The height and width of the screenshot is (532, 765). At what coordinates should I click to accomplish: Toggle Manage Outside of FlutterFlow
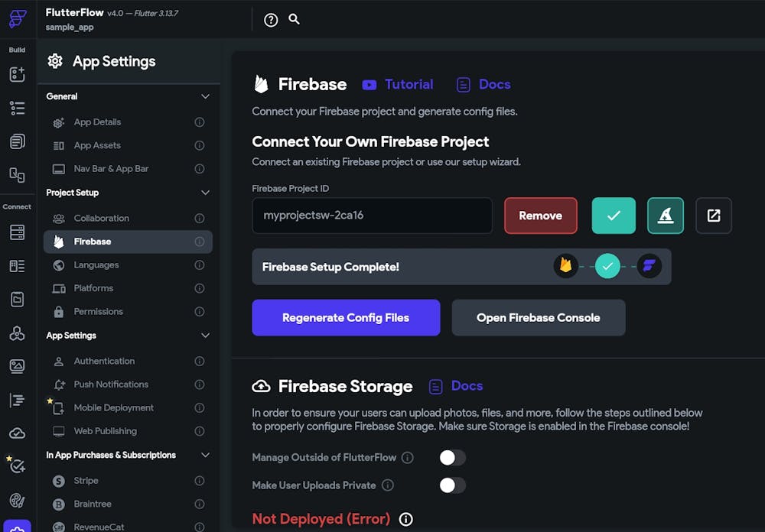point(451,456)
